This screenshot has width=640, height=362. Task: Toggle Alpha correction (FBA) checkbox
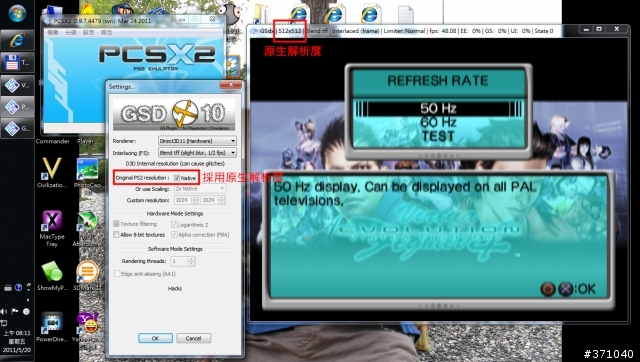click(x=174, y=235)
